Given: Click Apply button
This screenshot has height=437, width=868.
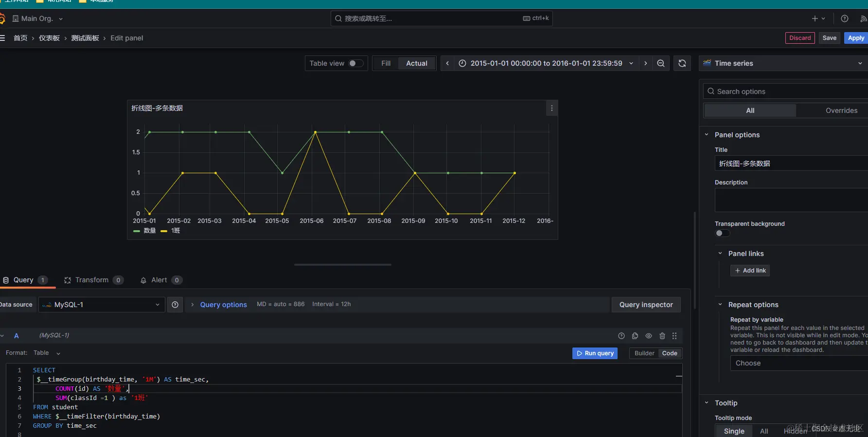Looking at the screenshot, I should (856, 38).
